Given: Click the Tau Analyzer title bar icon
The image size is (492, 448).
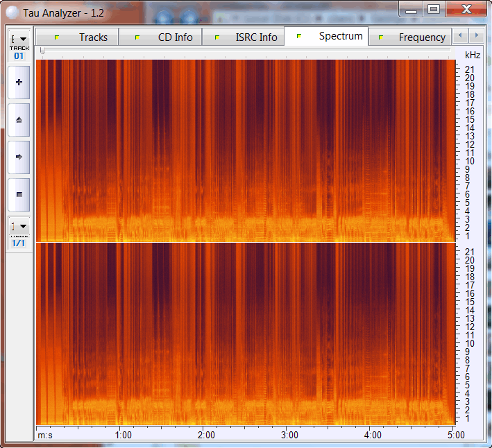Looking at the screenshot, I should click(12, 12).
